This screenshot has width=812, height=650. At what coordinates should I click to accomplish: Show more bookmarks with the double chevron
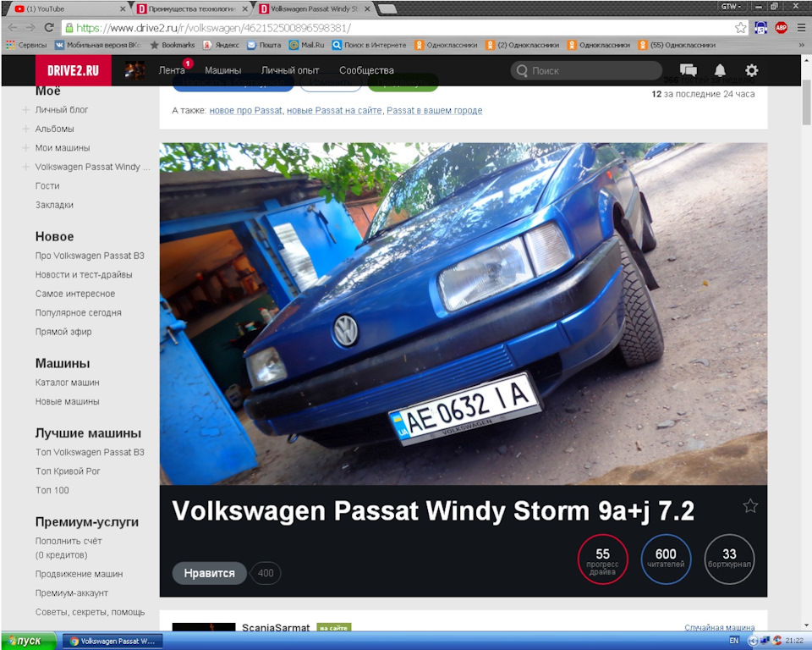802,45
